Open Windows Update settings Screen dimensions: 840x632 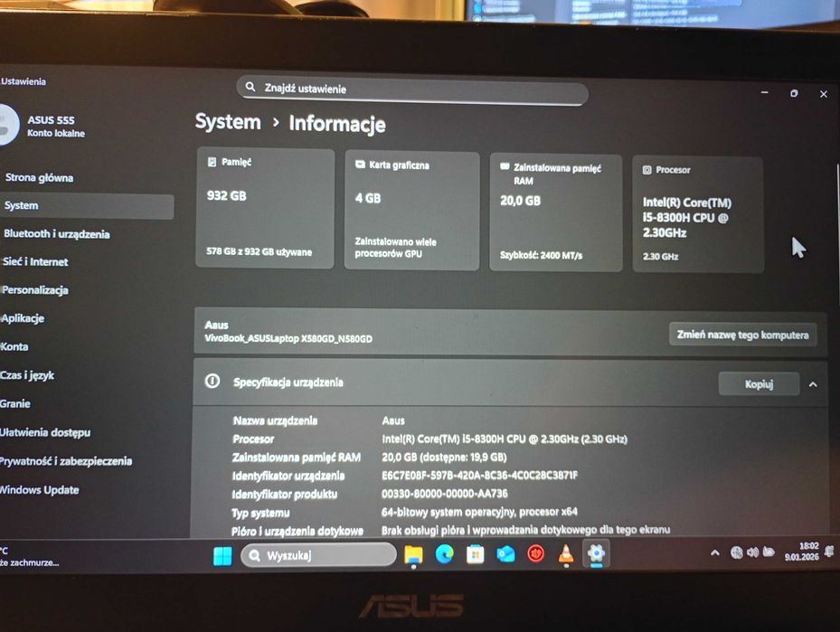click(39, 490)
